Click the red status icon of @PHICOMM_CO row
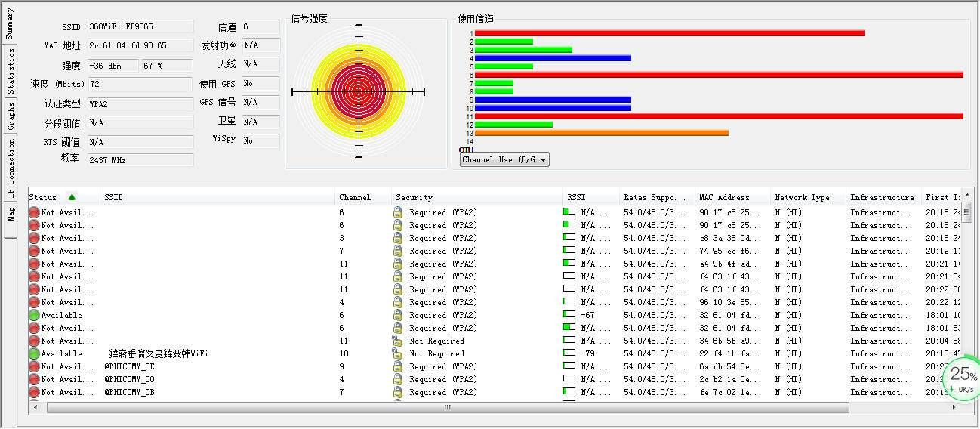 click(34, 379)
